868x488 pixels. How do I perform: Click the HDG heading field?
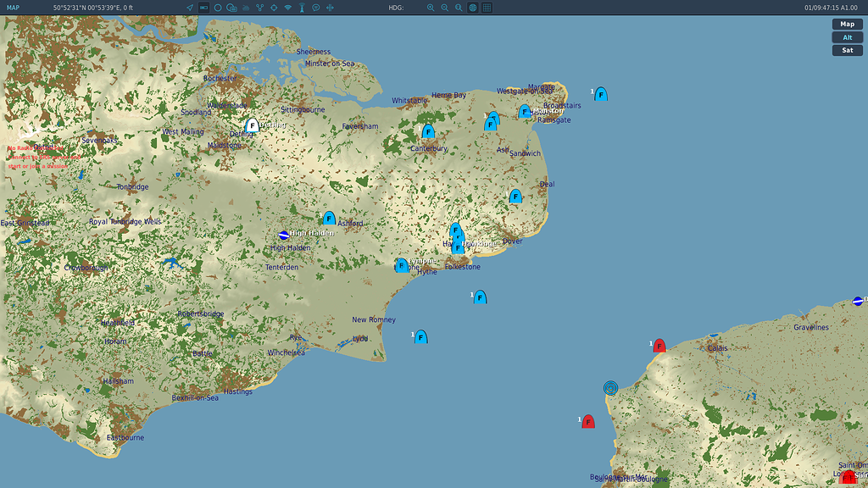click(x=397, y=8)
